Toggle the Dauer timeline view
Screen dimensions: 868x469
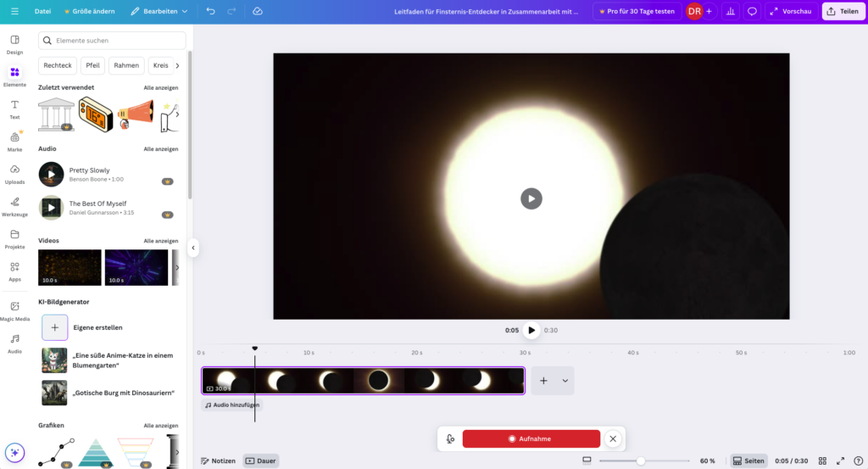coord(261,461)
